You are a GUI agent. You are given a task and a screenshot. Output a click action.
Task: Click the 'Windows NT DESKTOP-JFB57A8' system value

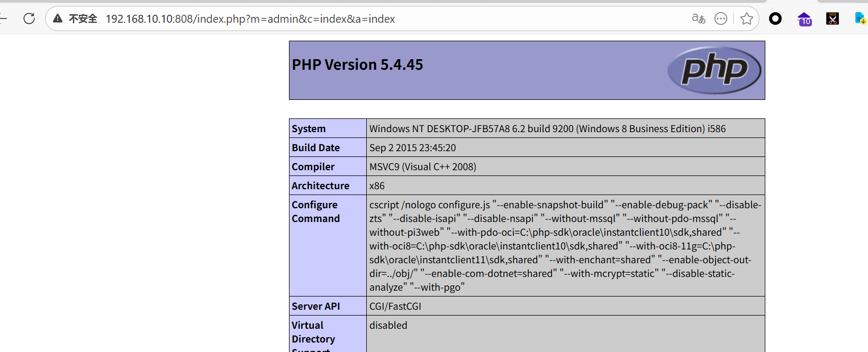coord(548,128)
